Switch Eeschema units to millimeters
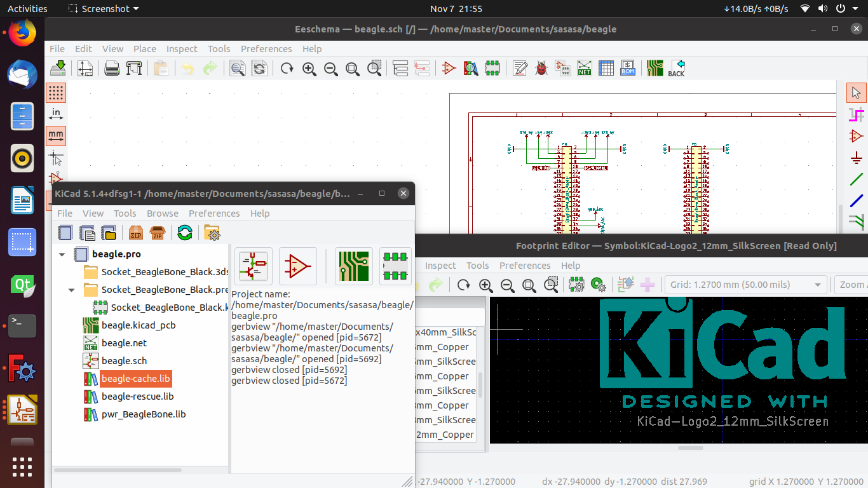 pos(56,135)
